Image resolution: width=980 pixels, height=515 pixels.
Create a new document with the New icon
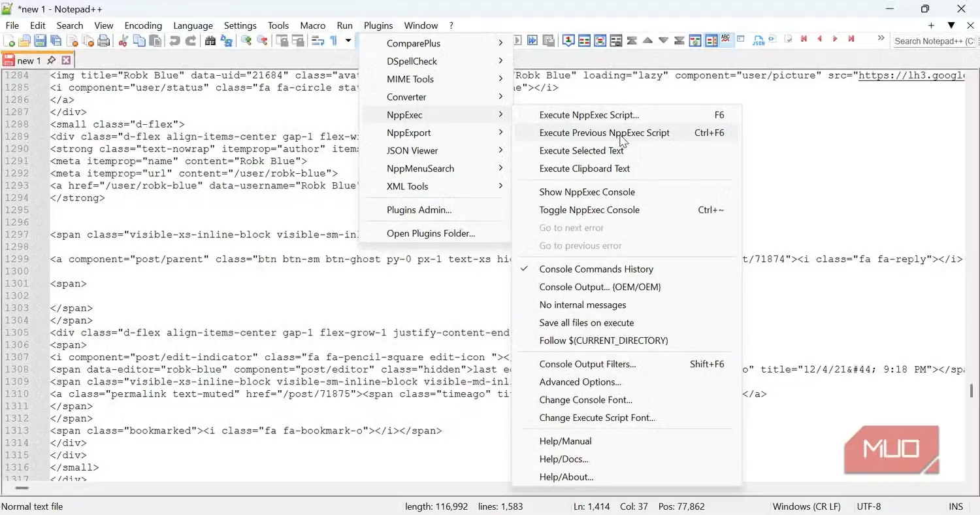pos(9,41)
